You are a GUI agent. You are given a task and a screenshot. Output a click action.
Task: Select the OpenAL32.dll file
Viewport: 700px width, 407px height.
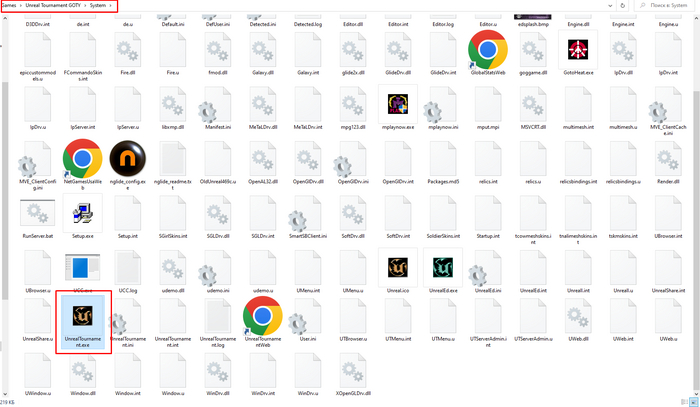point(262,162)
